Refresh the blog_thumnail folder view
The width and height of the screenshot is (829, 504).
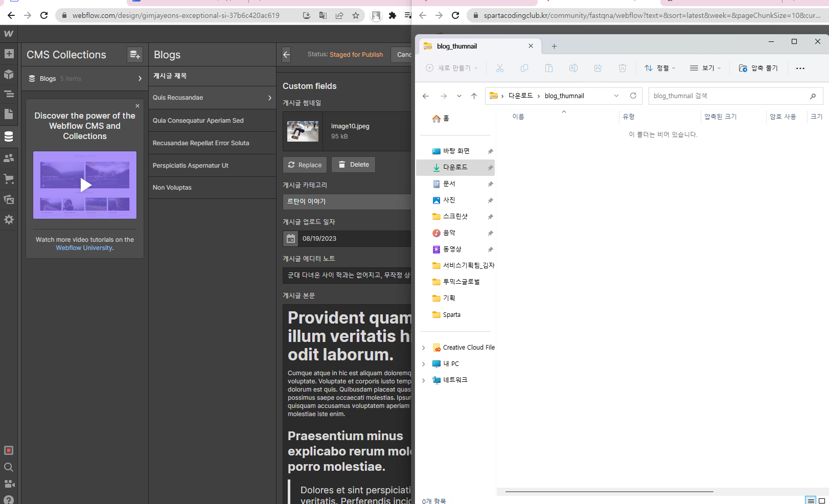633,96
